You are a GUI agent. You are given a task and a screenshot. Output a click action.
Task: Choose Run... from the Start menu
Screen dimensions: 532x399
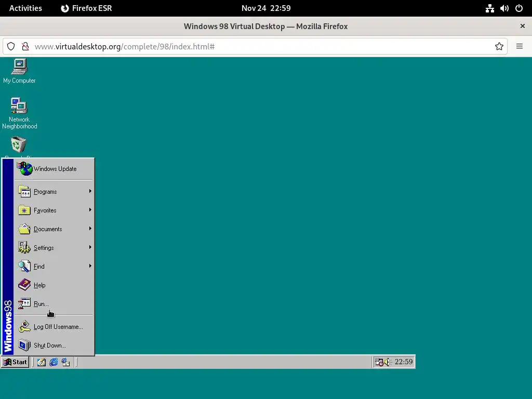[54, 303]
